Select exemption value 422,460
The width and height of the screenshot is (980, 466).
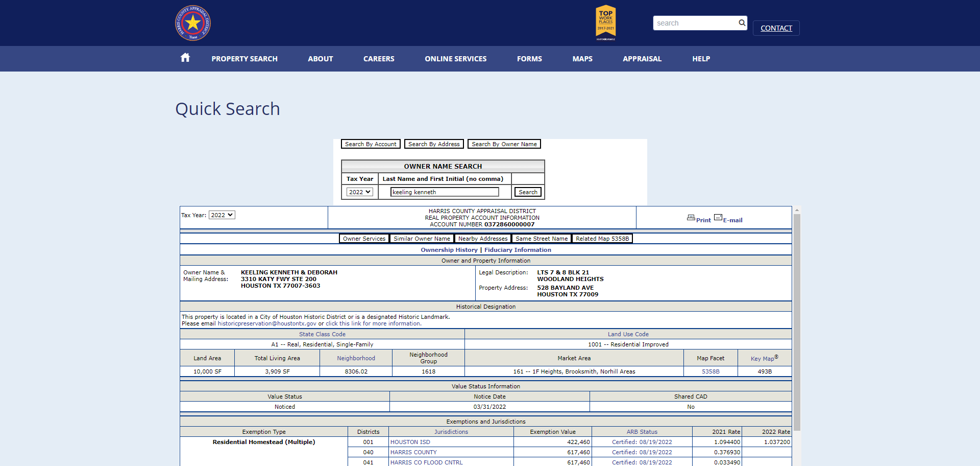tap(578, 442)
